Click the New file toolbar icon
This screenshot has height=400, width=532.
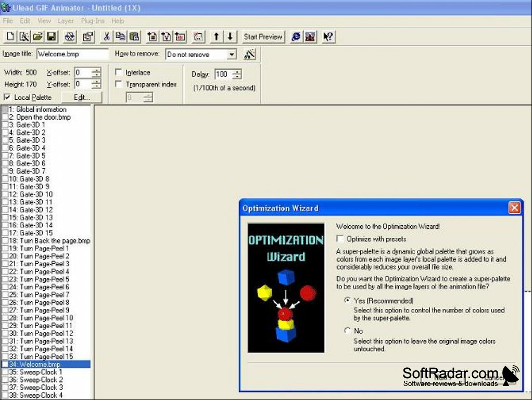[10, 36]
